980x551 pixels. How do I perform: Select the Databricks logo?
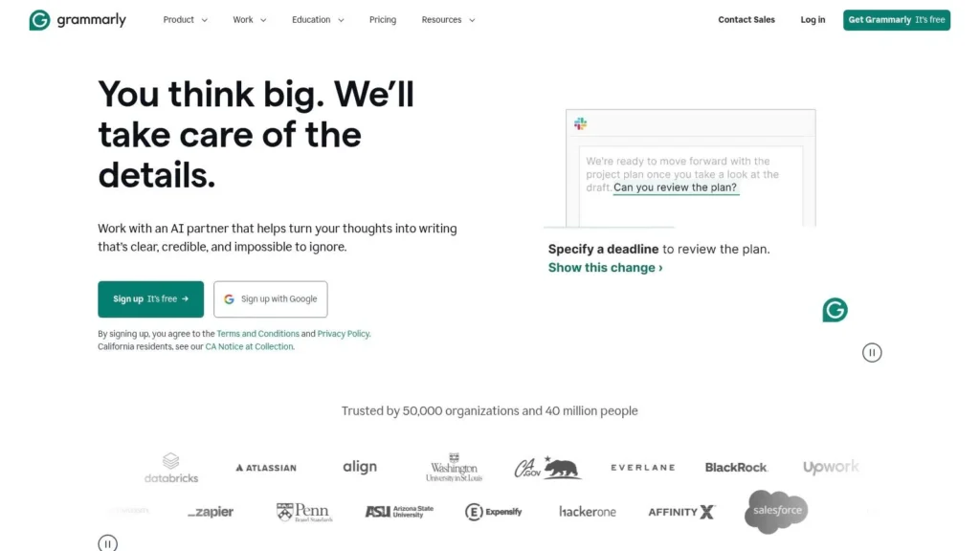[170, 467]
